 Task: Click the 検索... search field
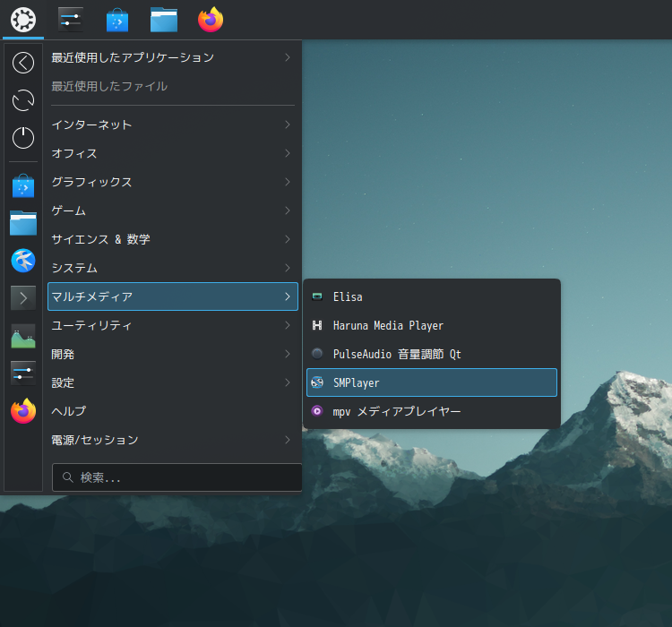(177, 477)
